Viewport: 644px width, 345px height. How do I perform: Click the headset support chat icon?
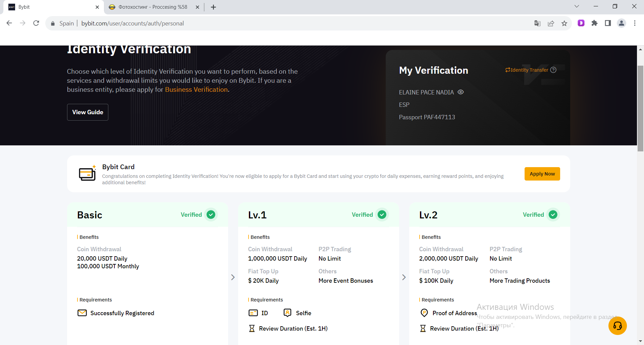pos(618,326)
